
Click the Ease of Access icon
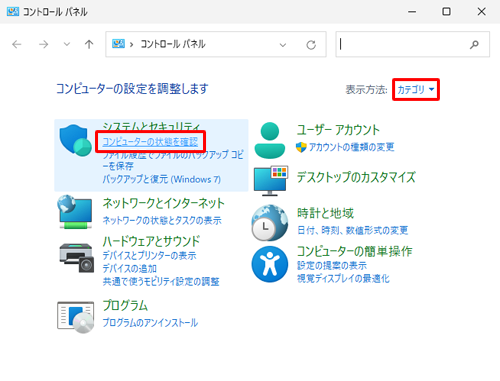pos(270,264)
